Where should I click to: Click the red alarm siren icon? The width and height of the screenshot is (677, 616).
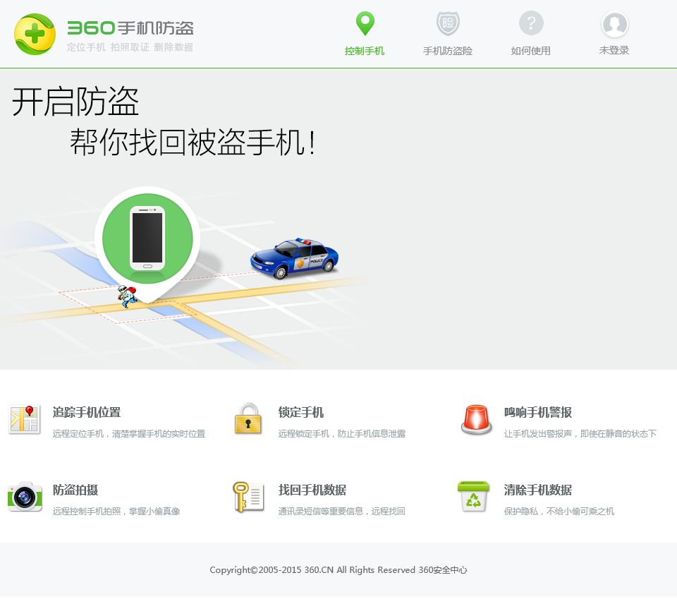point(476,419)
